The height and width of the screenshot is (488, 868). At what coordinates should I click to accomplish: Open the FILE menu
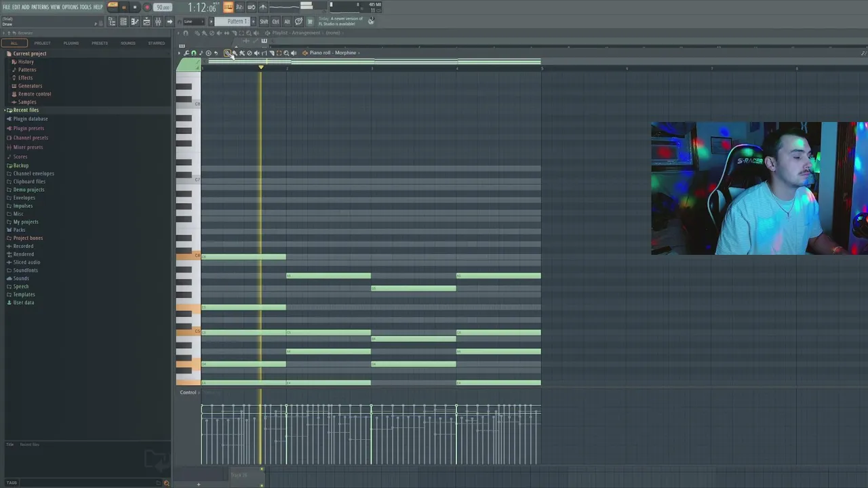tap(6, 7)
